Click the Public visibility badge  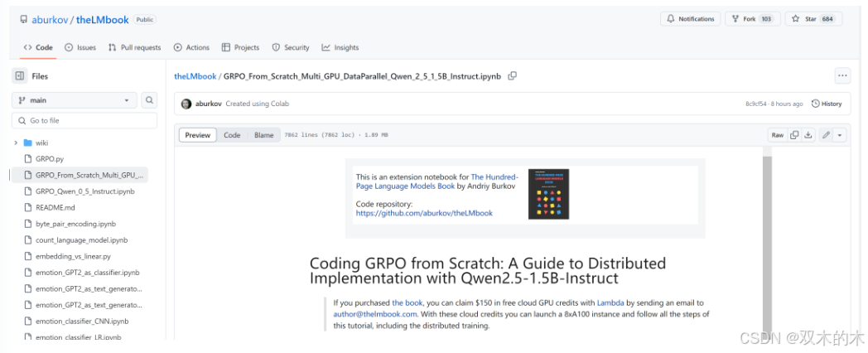144,20
